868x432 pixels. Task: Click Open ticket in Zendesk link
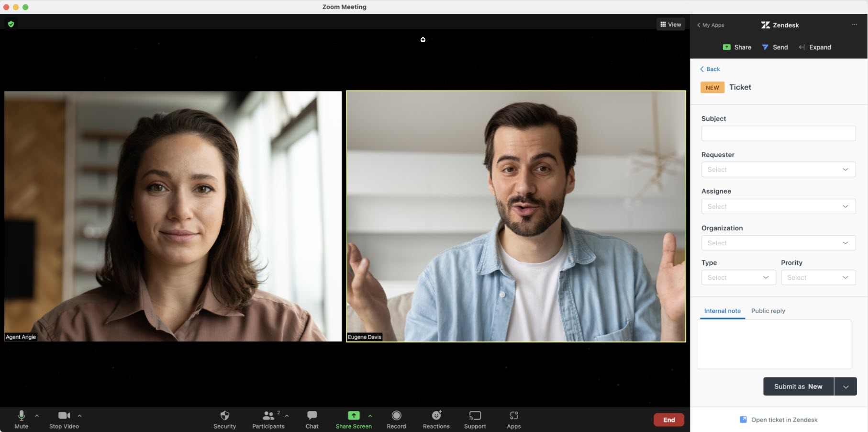(x=784, y=420)
